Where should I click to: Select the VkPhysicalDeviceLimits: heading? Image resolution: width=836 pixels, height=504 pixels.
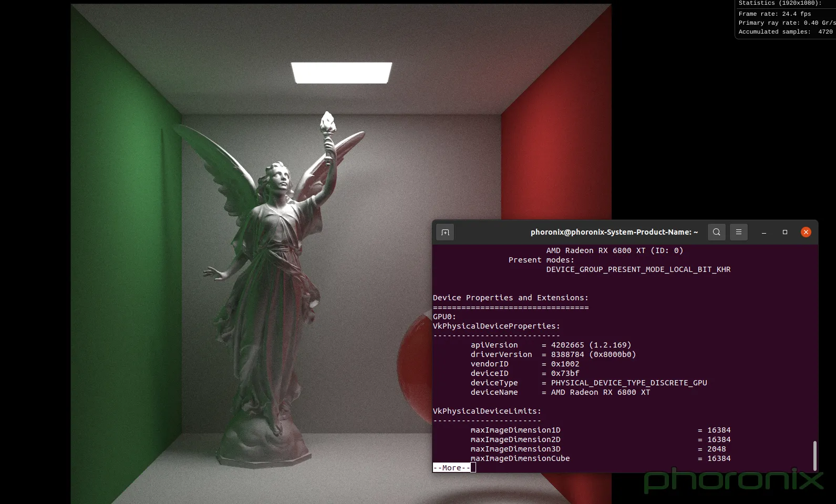pos(487,411)
